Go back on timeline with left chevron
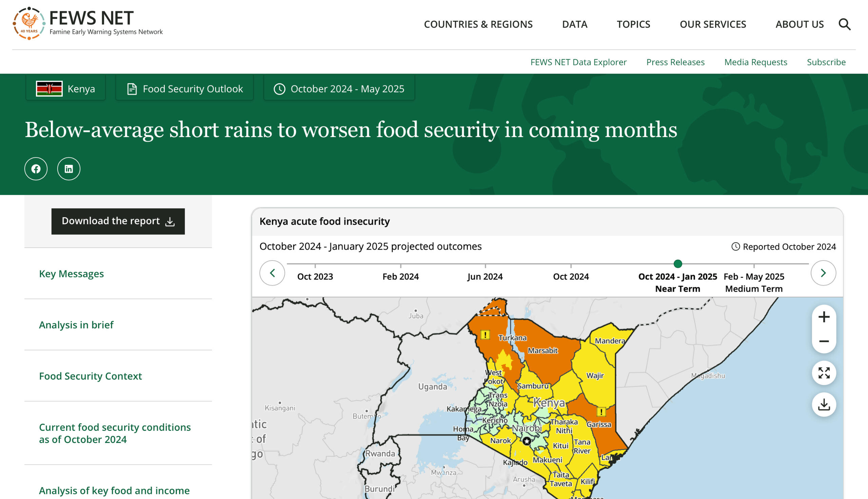 [x=272, y=273]
